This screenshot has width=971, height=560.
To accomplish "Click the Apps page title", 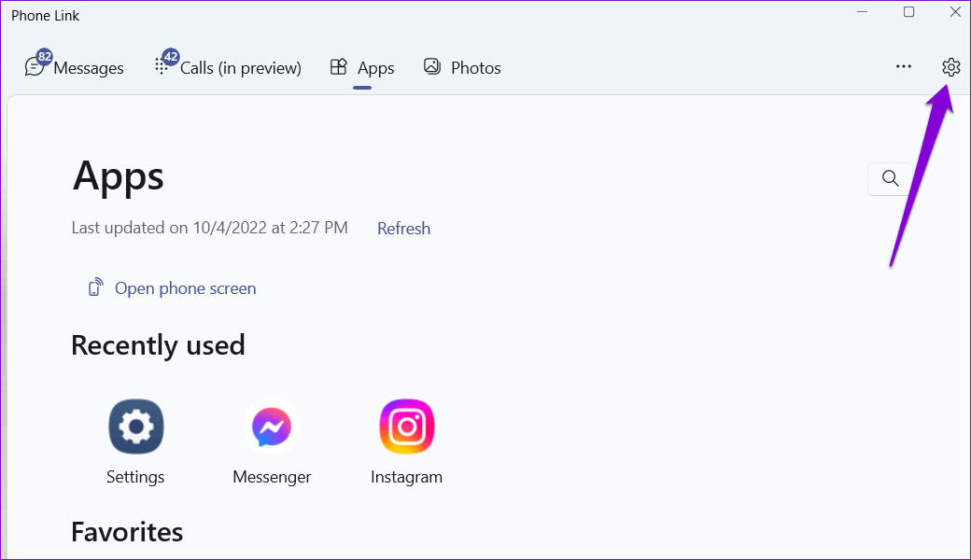I will coord(118,177).
